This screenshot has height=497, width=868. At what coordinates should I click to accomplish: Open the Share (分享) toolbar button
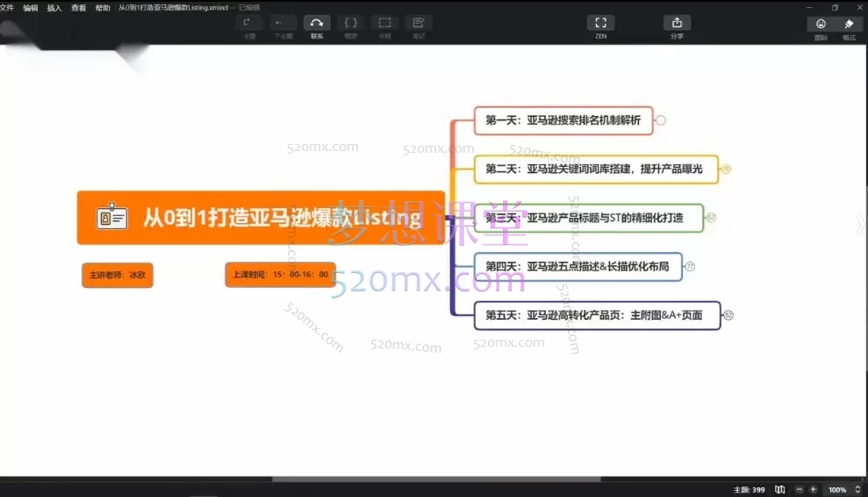pos(677,23)
